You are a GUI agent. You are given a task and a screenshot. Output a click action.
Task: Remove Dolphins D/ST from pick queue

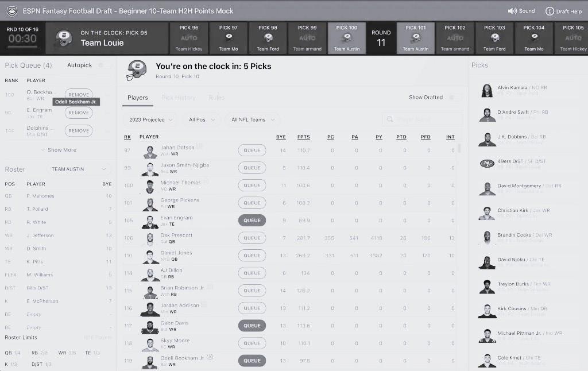79,130
